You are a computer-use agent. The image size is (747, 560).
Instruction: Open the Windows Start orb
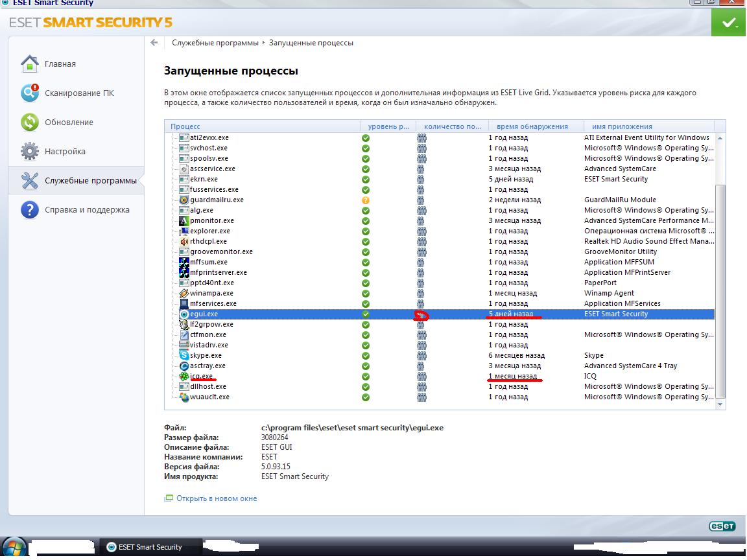pos(14,546)
